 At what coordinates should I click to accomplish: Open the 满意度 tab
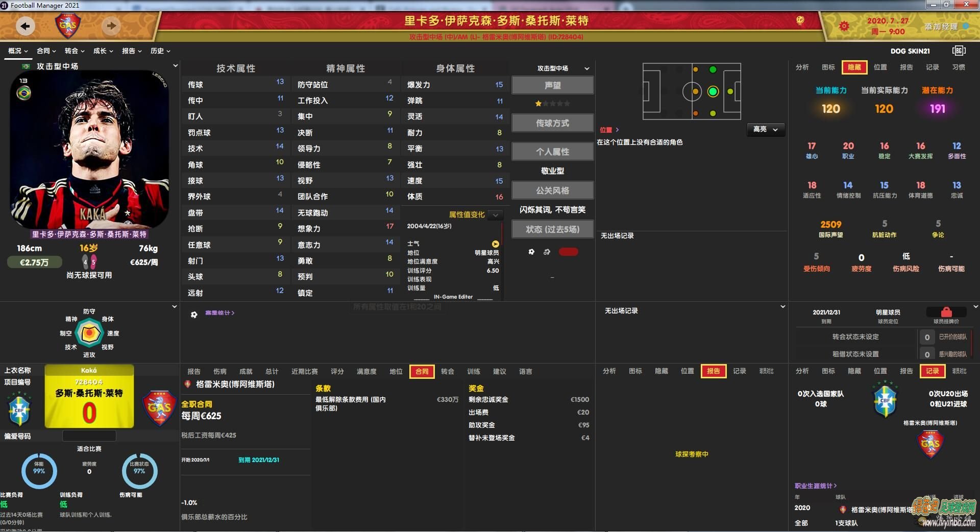pyautogui.click(x=366, y=372)
